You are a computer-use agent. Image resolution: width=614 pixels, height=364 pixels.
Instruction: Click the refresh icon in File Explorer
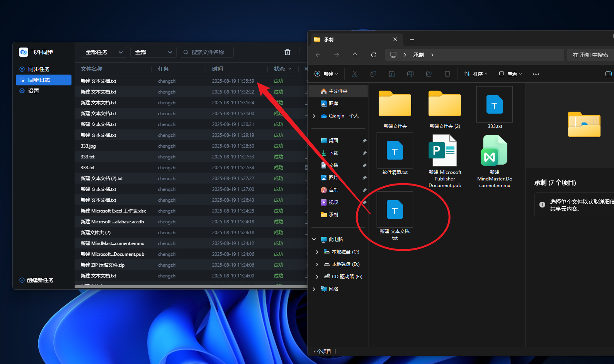click(373, 55)
